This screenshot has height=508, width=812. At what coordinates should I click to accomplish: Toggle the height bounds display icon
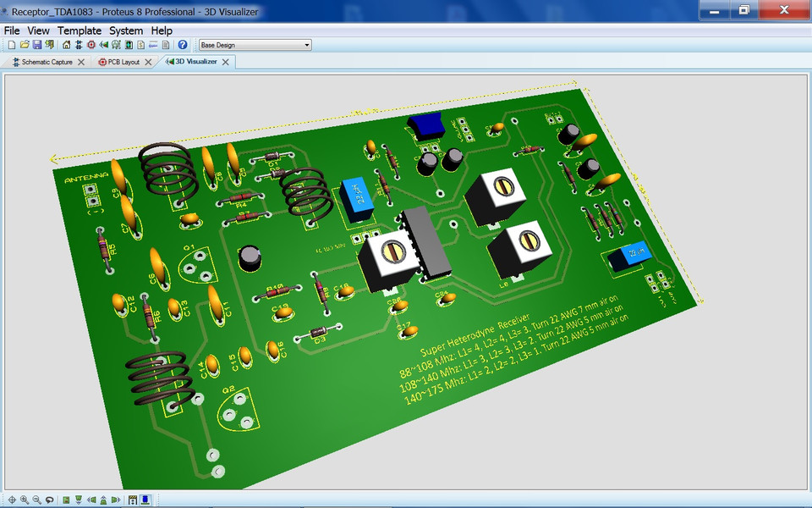click(133, 500)
